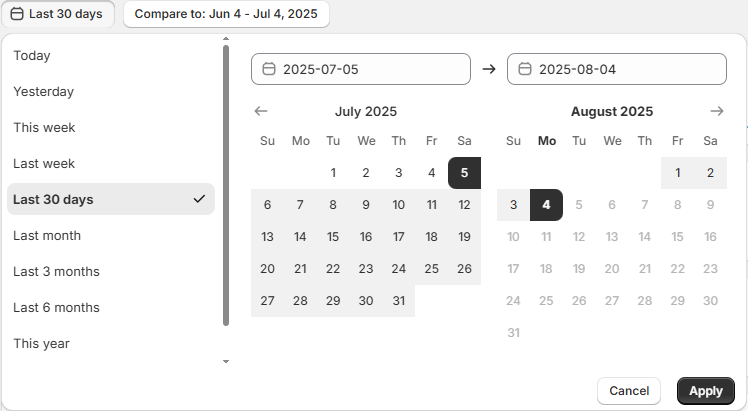Image resolution: width=748 pixels, height=411 pixels.
Task: Click calendar icon in end date field
Action: tap(525, 69)
